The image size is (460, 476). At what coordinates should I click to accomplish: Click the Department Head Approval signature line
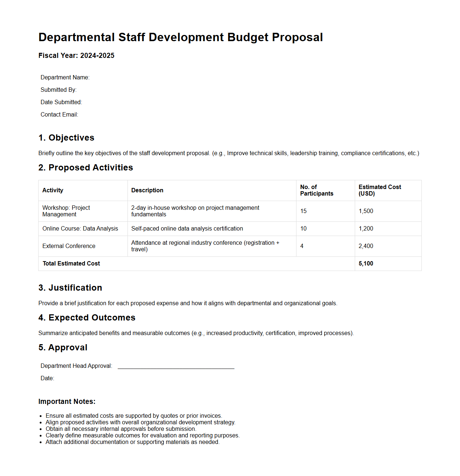176,366
